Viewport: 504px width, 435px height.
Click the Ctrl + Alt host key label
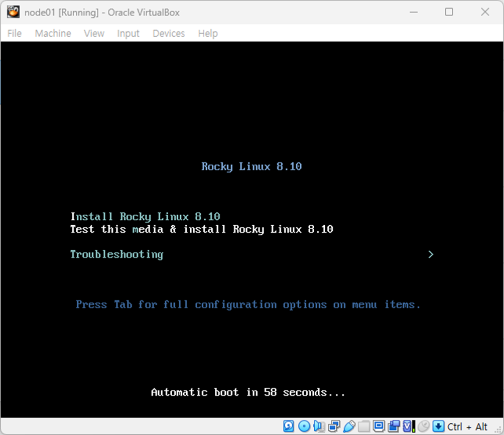coord(467,426)
